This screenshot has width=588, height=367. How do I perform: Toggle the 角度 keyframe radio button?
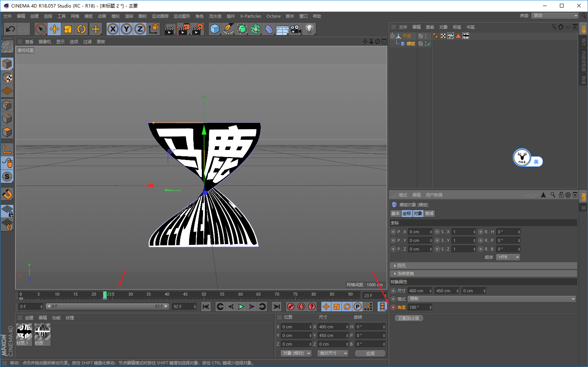tap(393, 307)
